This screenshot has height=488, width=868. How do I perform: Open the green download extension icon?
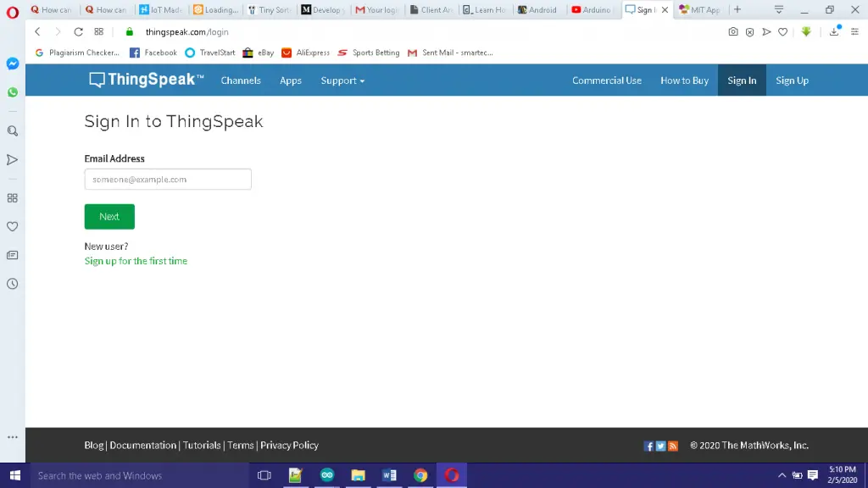(x=806, y=32)
